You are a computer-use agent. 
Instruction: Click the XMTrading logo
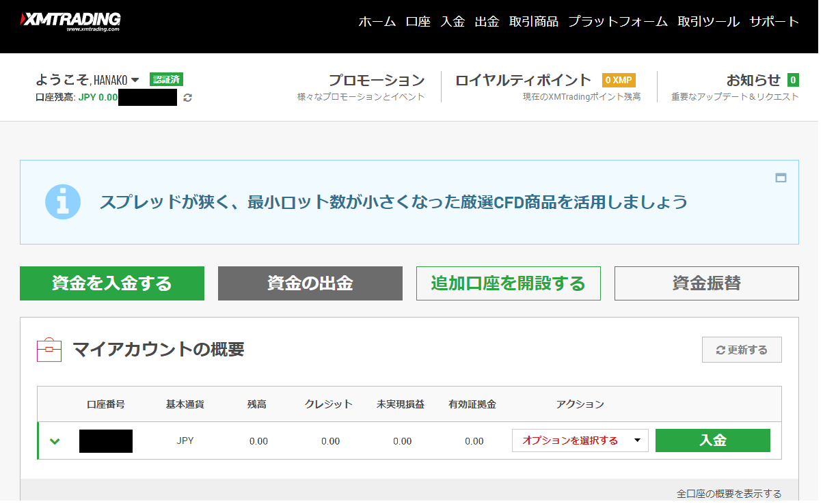coord(70,21)
